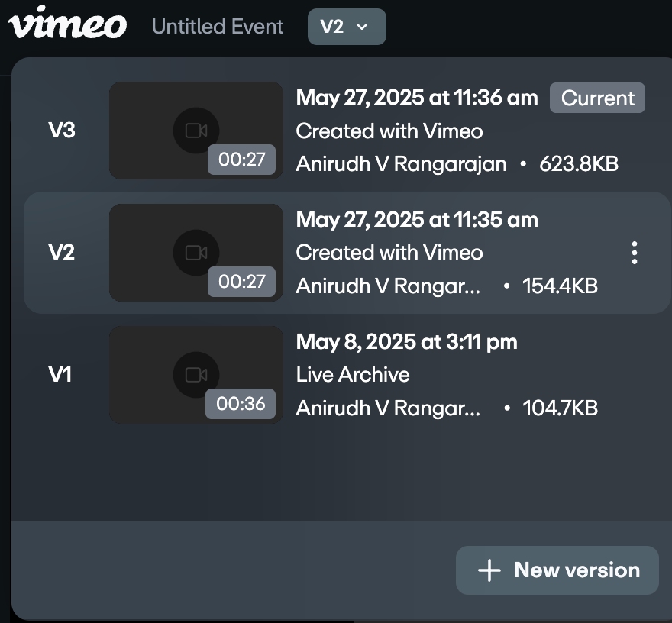Select the V1 version thumbnail
This screenshot has width=672, height=623.
tap(195, 375)
